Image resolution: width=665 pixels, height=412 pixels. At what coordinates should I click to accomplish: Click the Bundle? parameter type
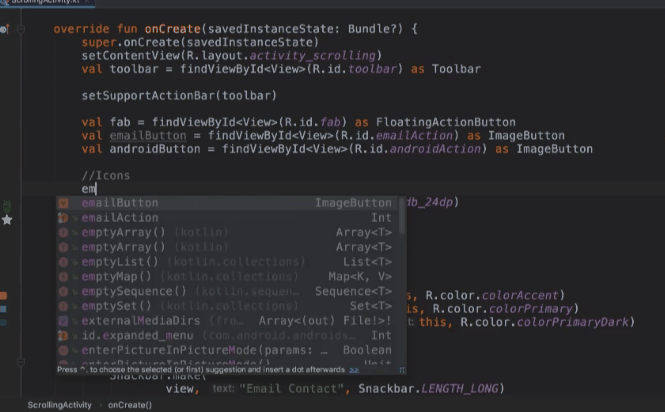(372, 29)
